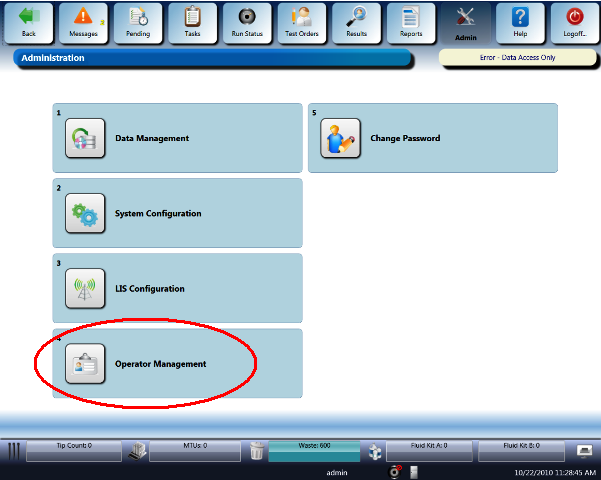Click the LIS Configuration antenna icon
This screenshot has height=480, width=601.
pyautogui.click(x=85, y=289)
